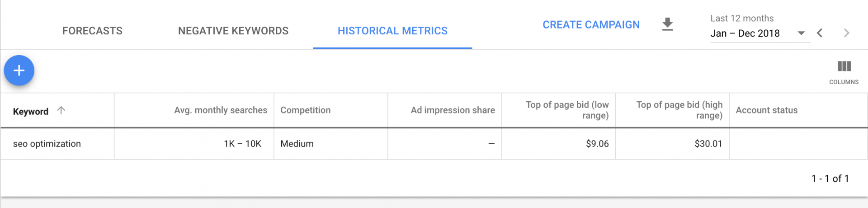The width and height of the screenshot is (868, 208).
Task: Advance date range with right chevron
Action: coord(846,33)
